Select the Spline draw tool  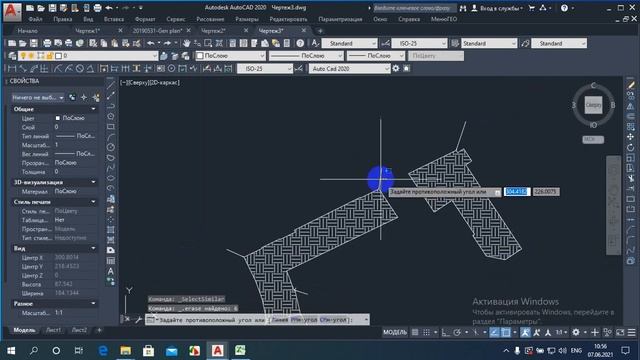point(111,168)
